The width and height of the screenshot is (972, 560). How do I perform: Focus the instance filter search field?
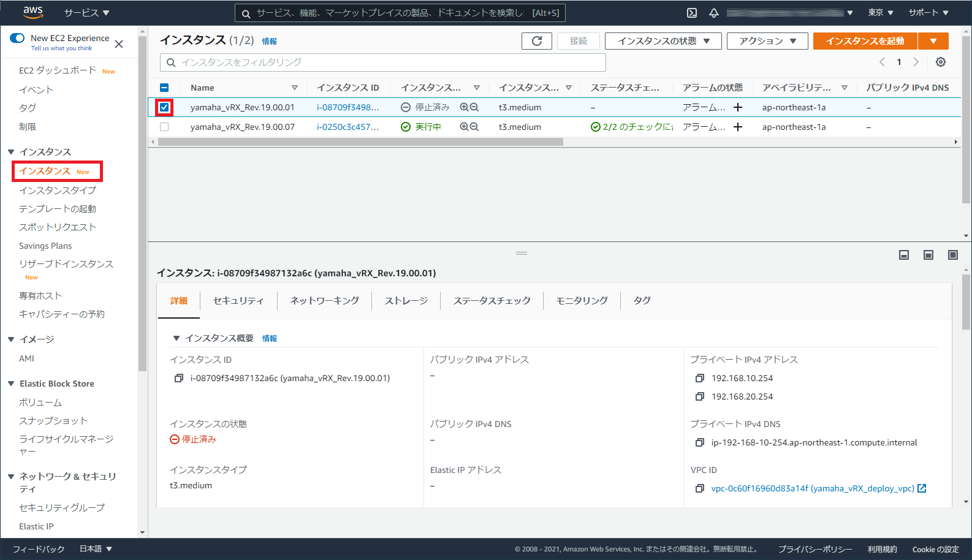pos(383,62)
